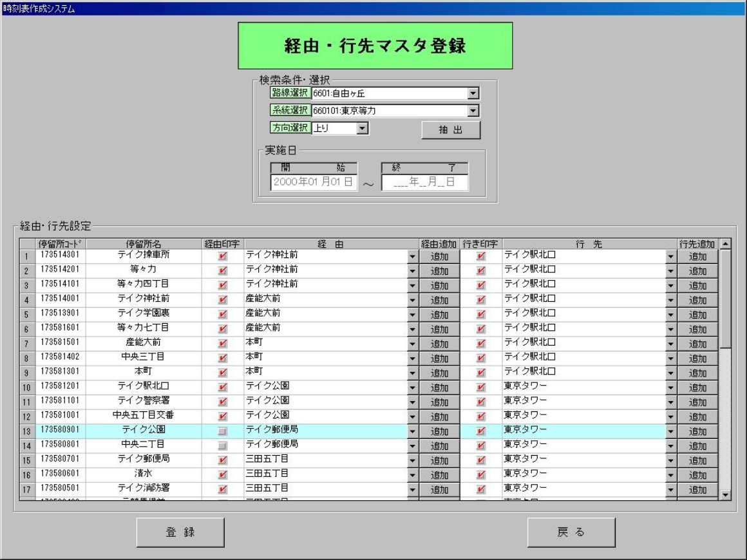Click the table scrollbar up arrow

[725, 244]
